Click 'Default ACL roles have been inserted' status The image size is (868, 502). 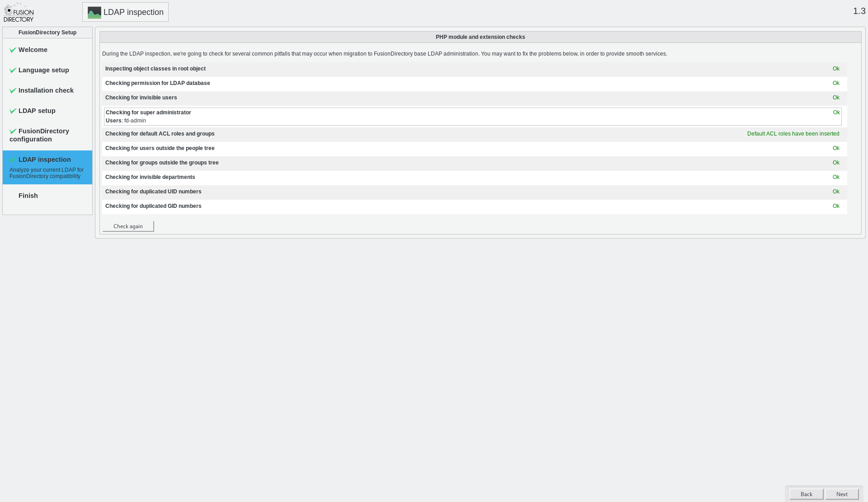pos(793,134)
